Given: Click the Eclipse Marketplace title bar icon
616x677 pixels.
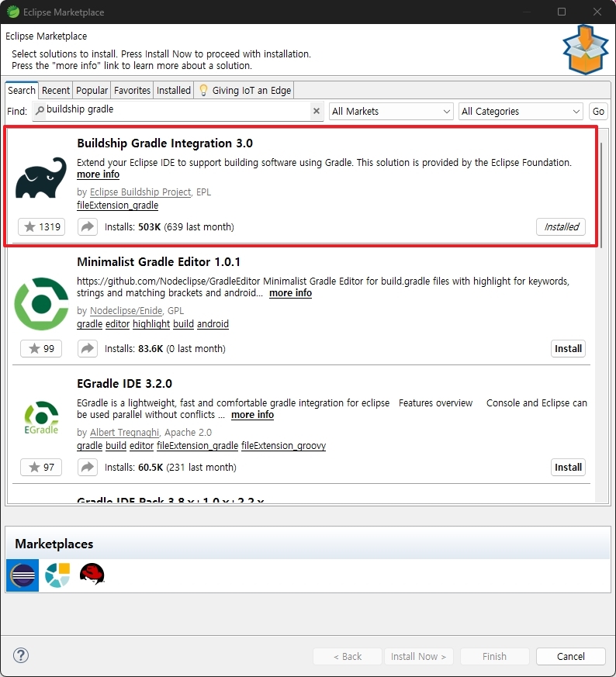Looking at the screenshot, I should click(x=13, y=12).
